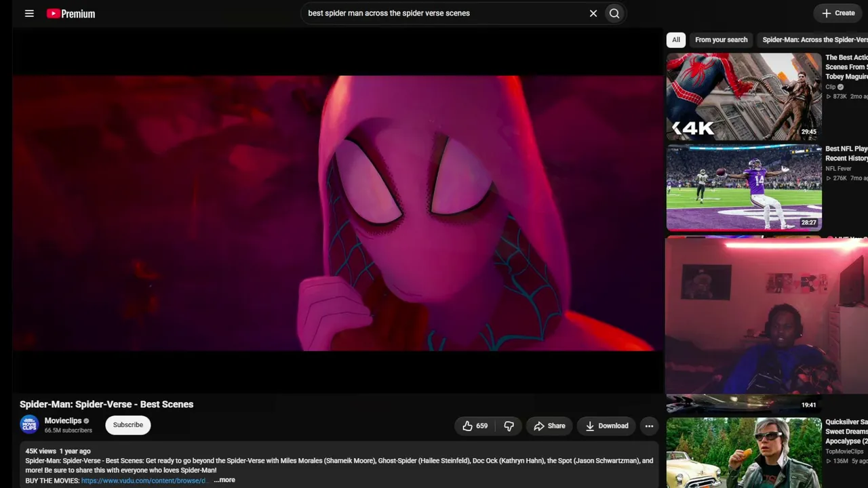The height and width of the screenshot is (488, 868).
Task: Click the Best NFL Plays video title
Action: pos(846,153)
